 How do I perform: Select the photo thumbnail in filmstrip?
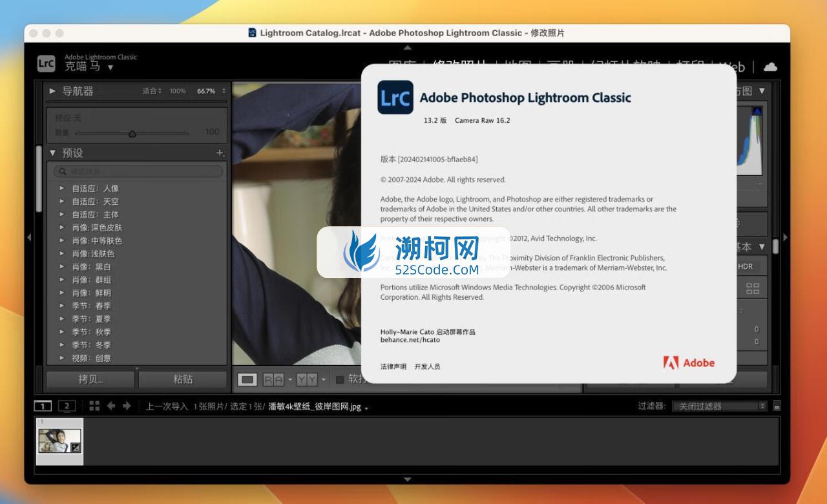[x=59, y=441]
